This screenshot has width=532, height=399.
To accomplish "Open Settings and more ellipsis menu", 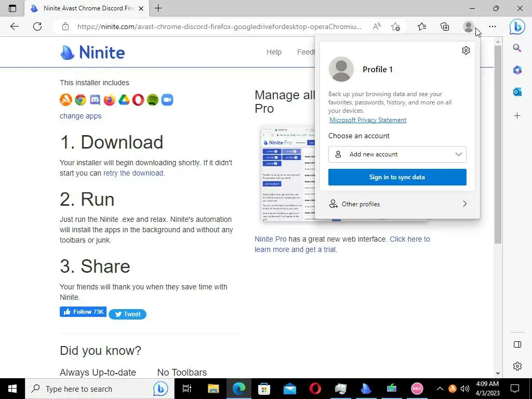I will [x=493, y=26].
